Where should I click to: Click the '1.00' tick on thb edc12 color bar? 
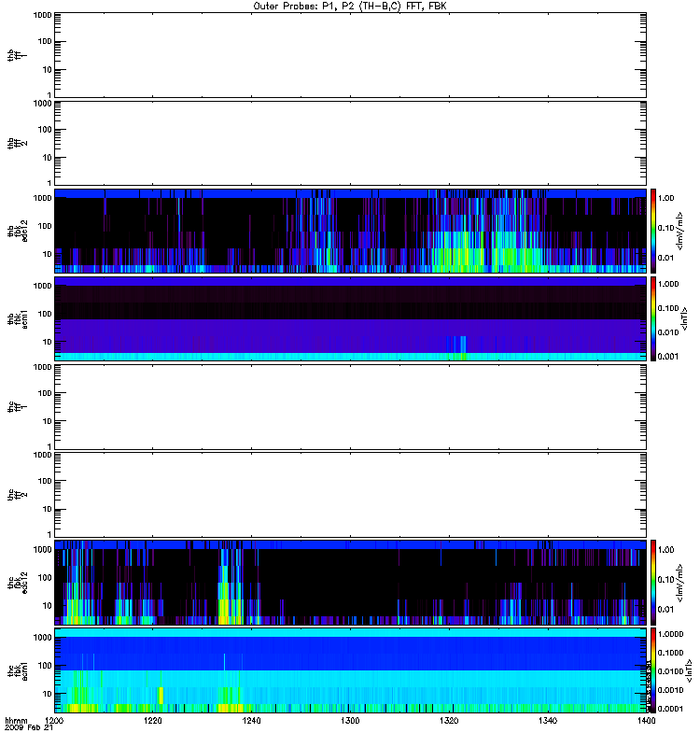(x=666, y=198)
